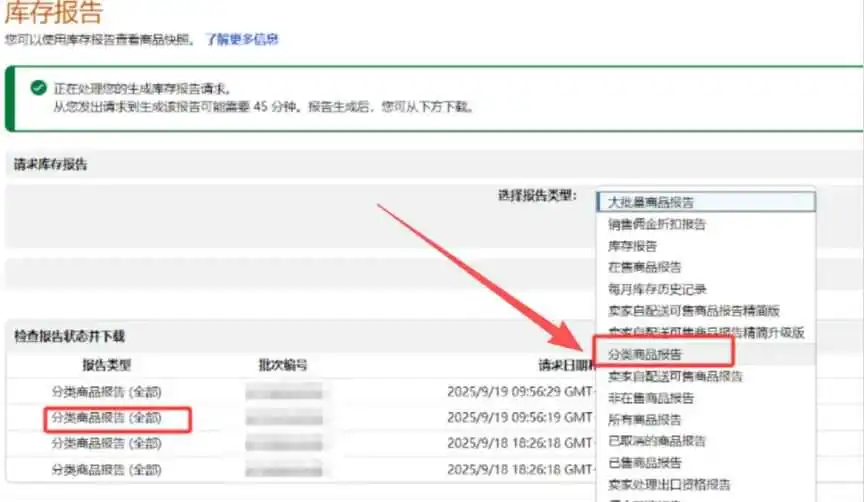Click the 报告类型 column header

[106, 365]
